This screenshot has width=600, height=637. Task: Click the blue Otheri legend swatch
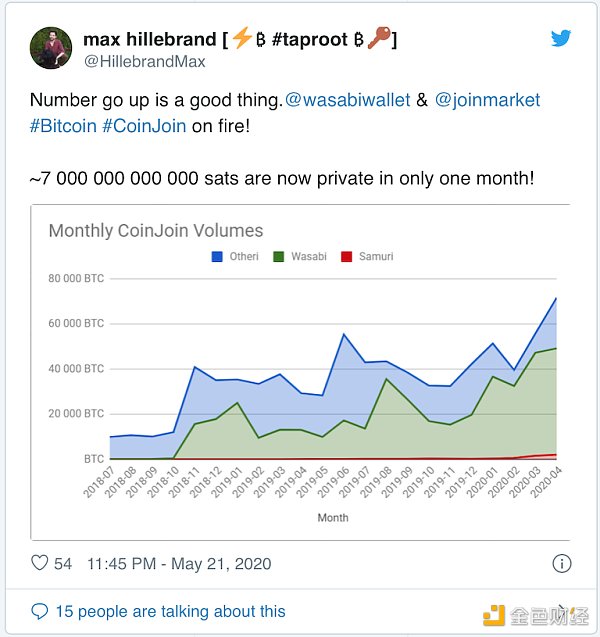pos(217,257)
